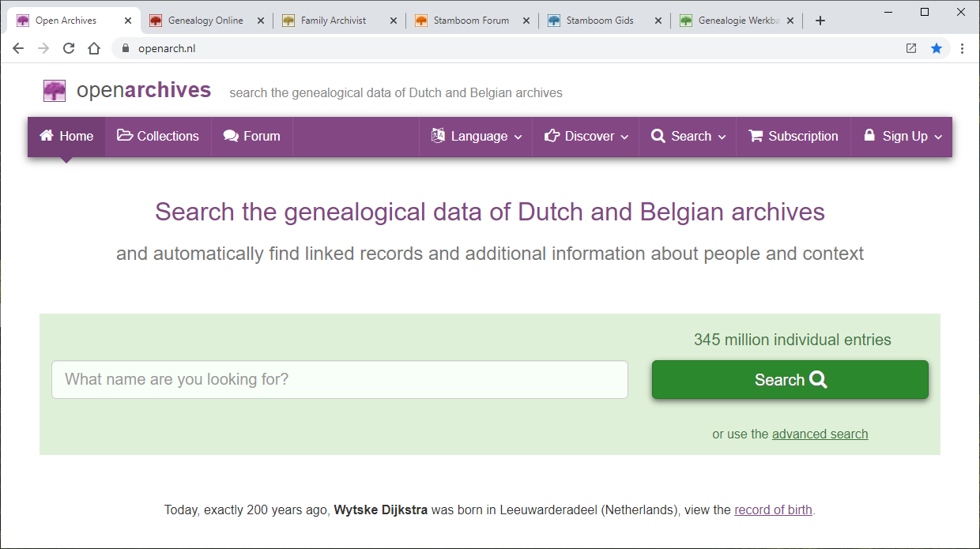
Task: Click the openarch.nl address bar
Action: (x=506, y=48)
